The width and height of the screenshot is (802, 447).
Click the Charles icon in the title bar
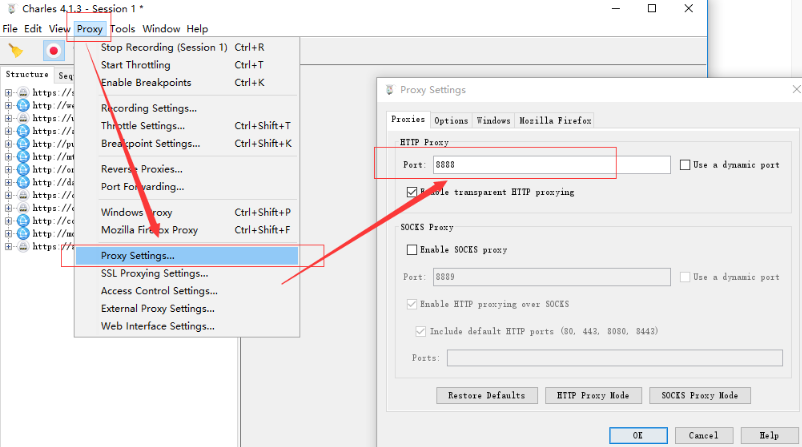point(12,9)
